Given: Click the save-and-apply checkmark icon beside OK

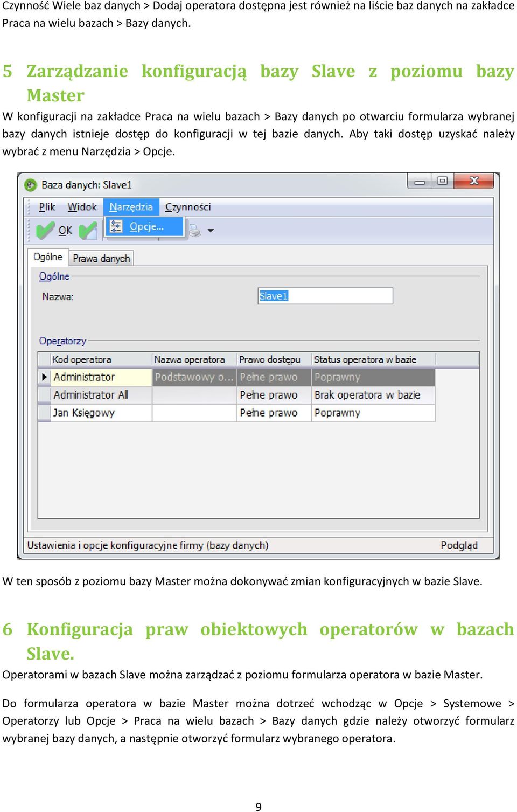Looking at the screenshot, I should pos(88,231).
